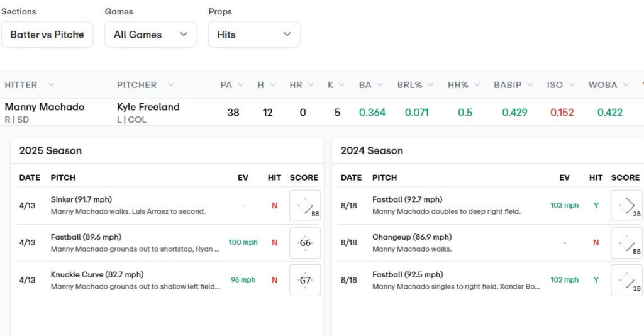Sort by the PA column chevron
This screenshot has width=644, height=336.
241,85
